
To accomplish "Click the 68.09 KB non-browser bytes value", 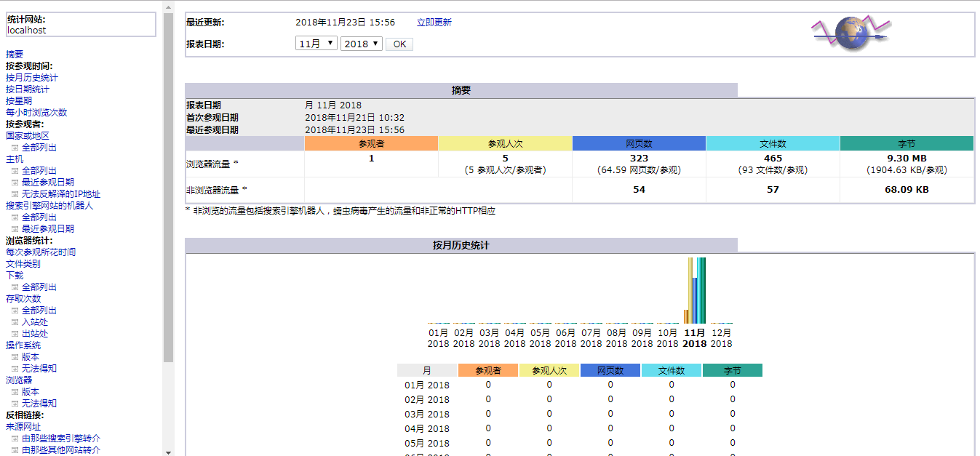I will click(x=907, y=190).
